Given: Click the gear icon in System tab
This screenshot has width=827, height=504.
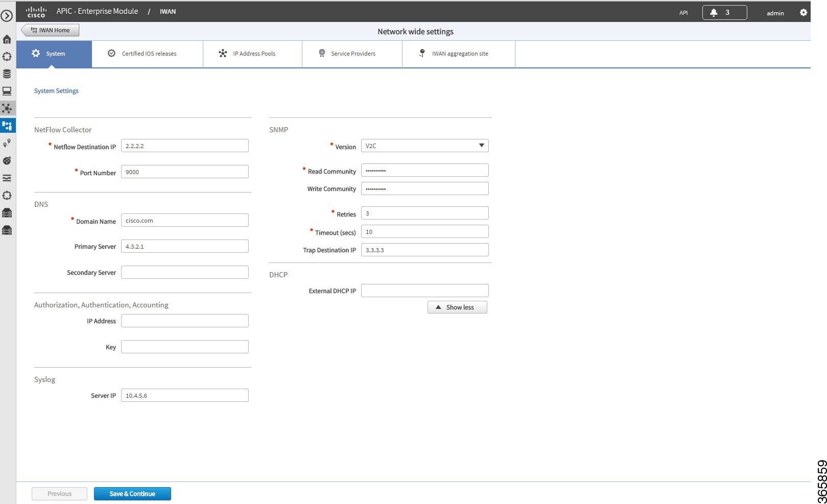Looking at the screenshot, I should (x=36, y=53).
